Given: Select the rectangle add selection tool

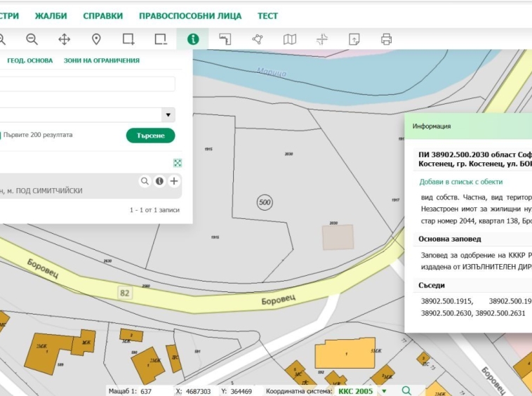Looking at the screenshot, I should click(x=128, y=39).
